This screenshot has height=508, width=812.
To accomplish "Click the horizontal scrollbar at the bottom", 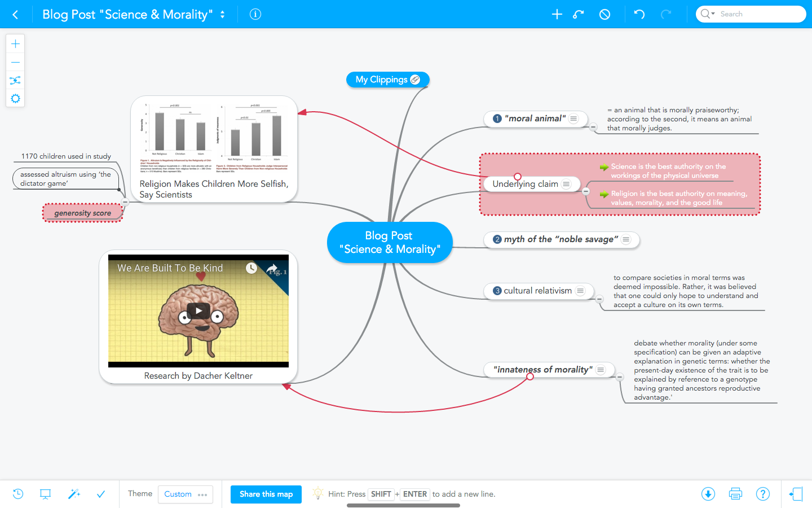I will [403, 505].
